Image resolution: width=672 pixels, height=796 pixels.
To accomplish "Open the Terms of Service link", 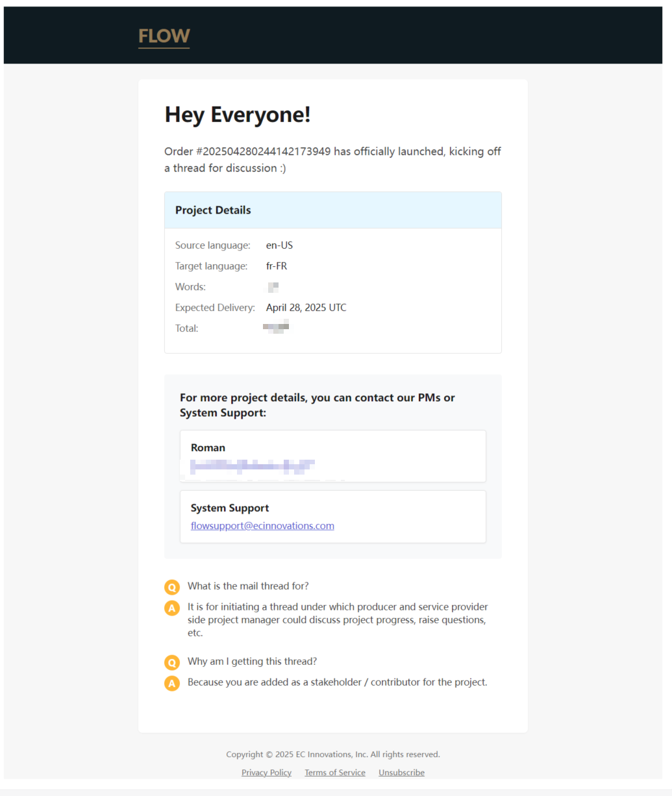I will tap(335, 773).
